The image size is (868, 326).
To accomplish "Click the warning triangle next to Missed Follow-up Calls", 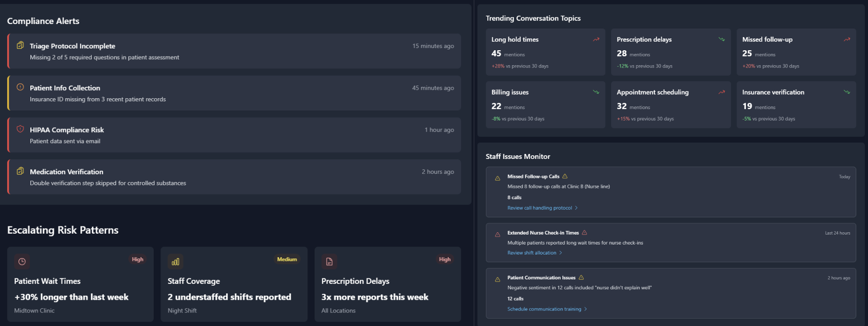I will point(565,176).
